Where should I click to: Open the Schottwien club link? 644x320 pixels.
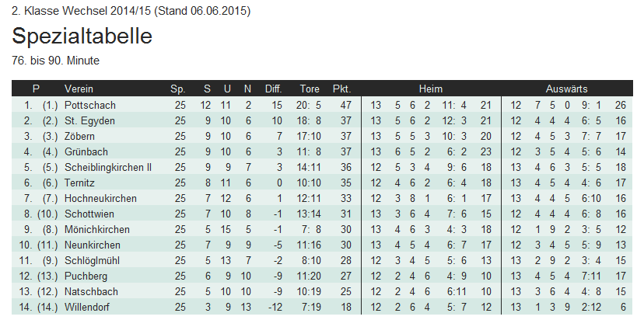coord(89,214)
